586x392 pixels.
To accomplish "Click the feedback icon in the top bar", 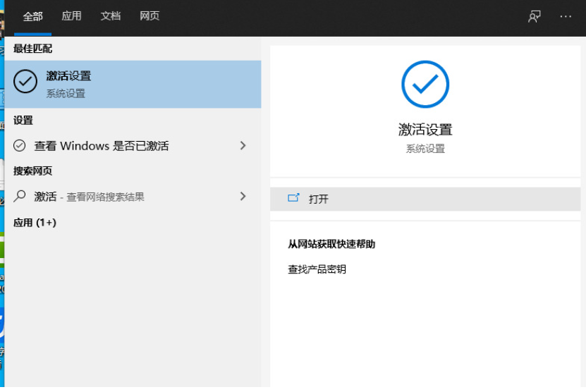I will (535, 16).
